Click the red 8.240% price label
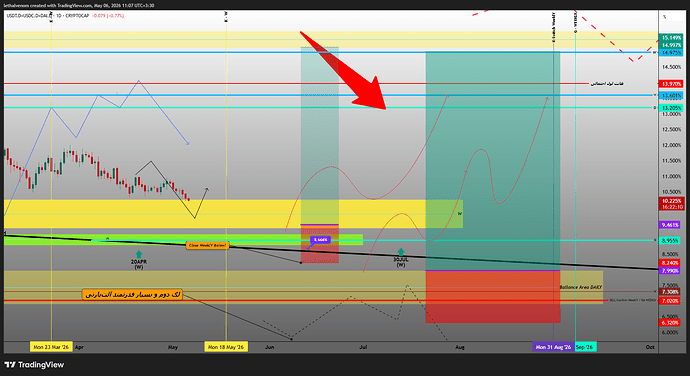The height and width of the screenshot is (376, 690). point(670,263)
